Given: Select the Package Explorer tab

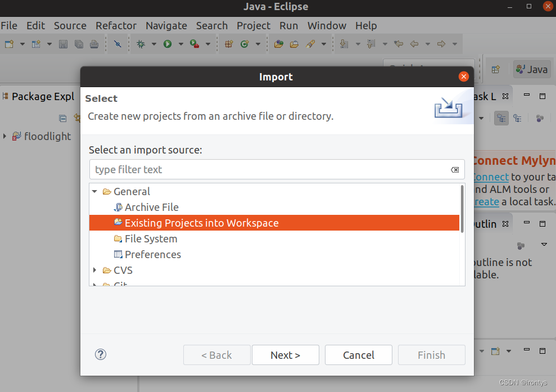Looking at the screenshot, I should tap(39, 97).
